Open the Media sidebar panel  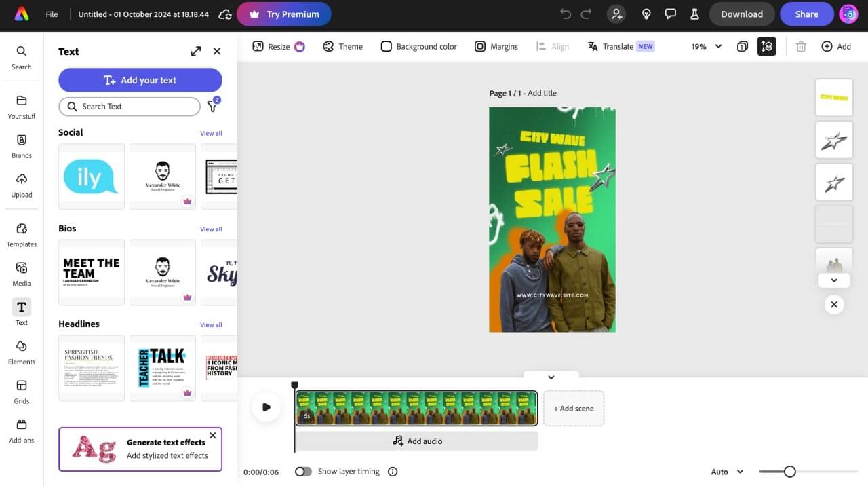click(x=22, y=274)
